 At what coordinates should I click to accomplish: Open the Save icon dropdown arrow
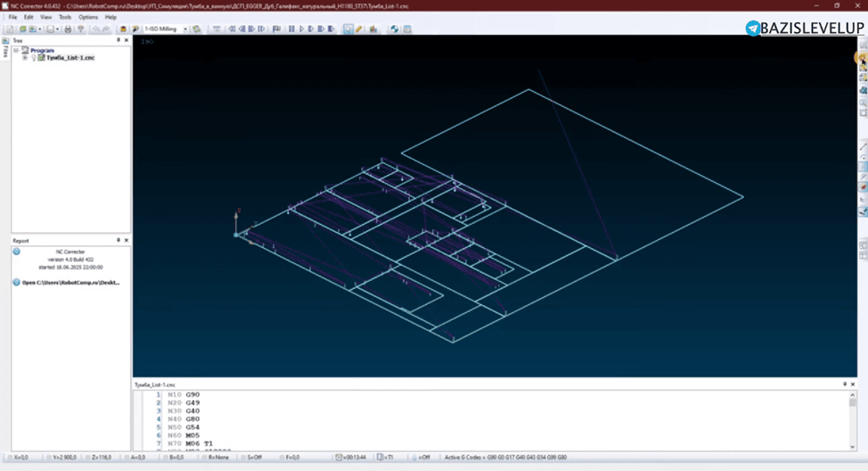pyautogui.click(x=58, y=29)
